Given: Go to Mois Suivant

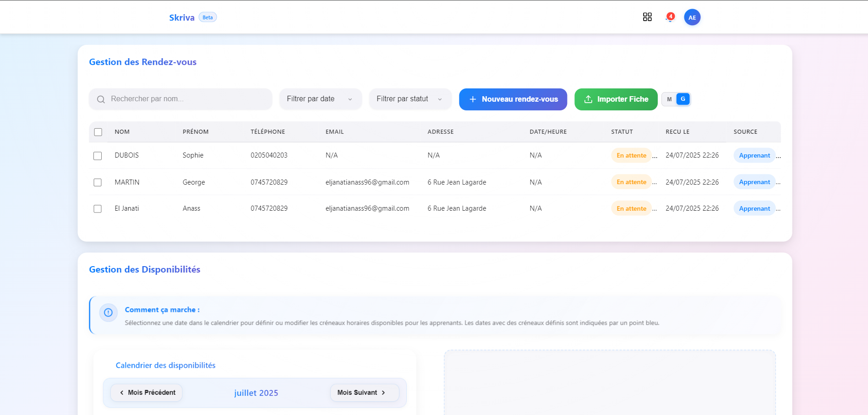Looking at the screenshot, I should [365, 393].
